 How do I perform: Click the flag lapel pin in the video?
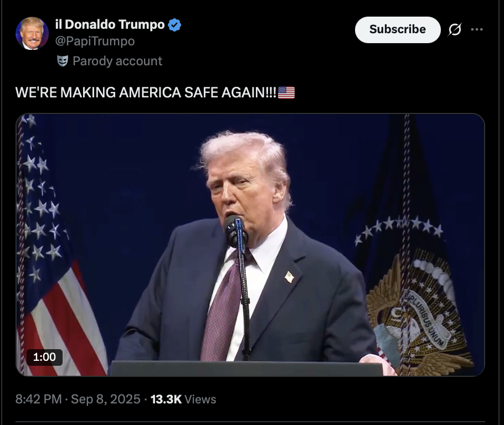click(x=289, y=277)
